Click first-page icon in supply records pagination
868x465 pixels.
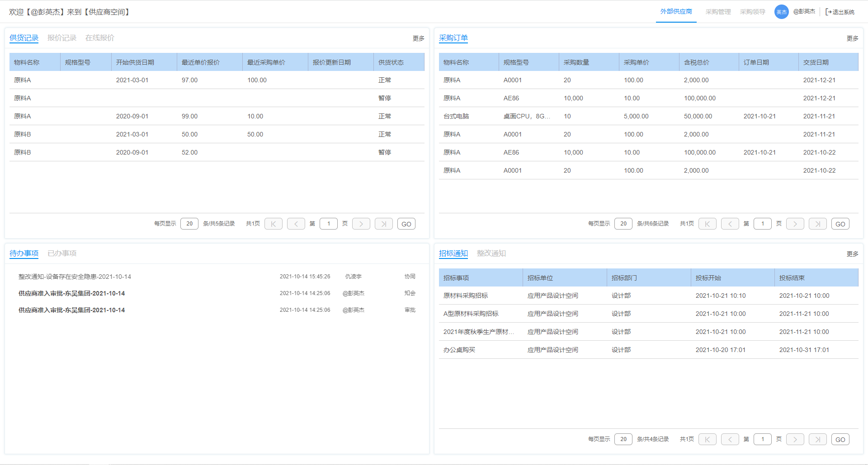[273, 224]
